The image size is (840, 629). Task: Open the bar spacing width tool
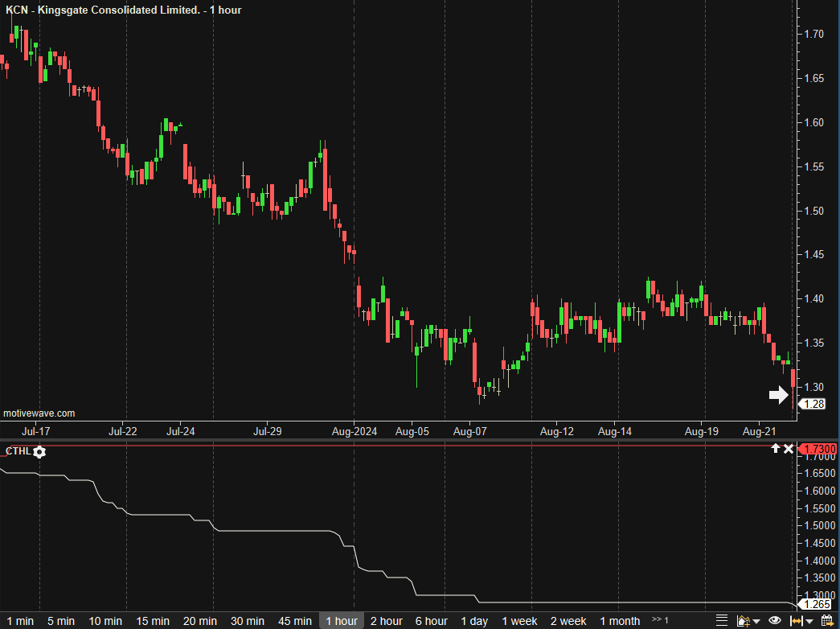797,620
